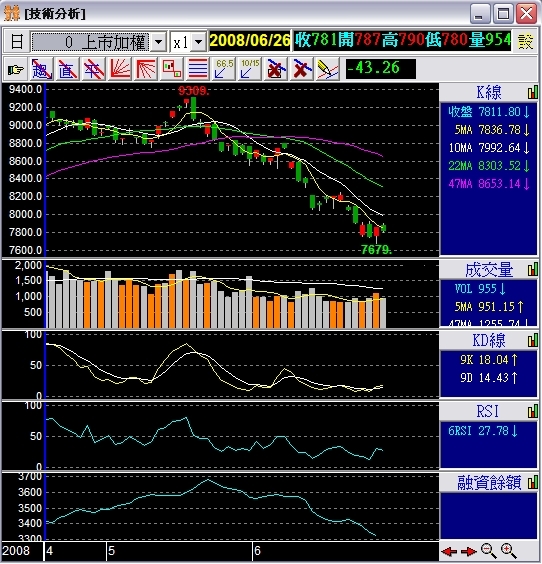542x564 pixels.
Task: Click the K線 panel header
Action: pyautogui.click(x=488, y=92)
